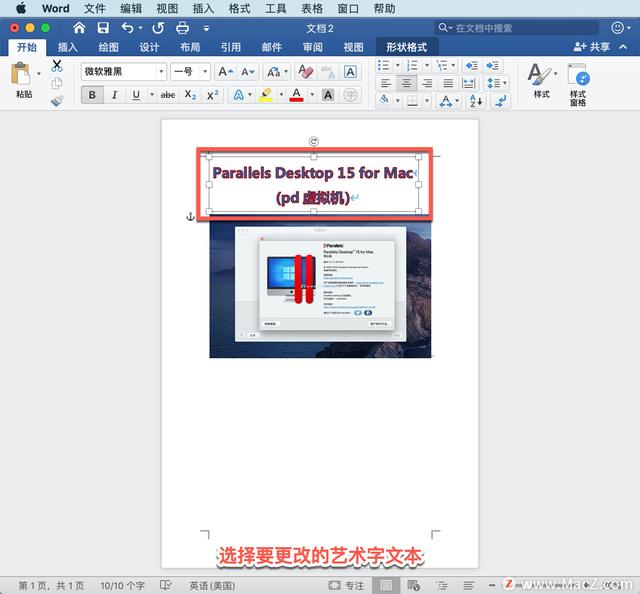This screenshot has width=640, height=594.
Task: Redo action with circular arrow icon
Action: [158, 28]
